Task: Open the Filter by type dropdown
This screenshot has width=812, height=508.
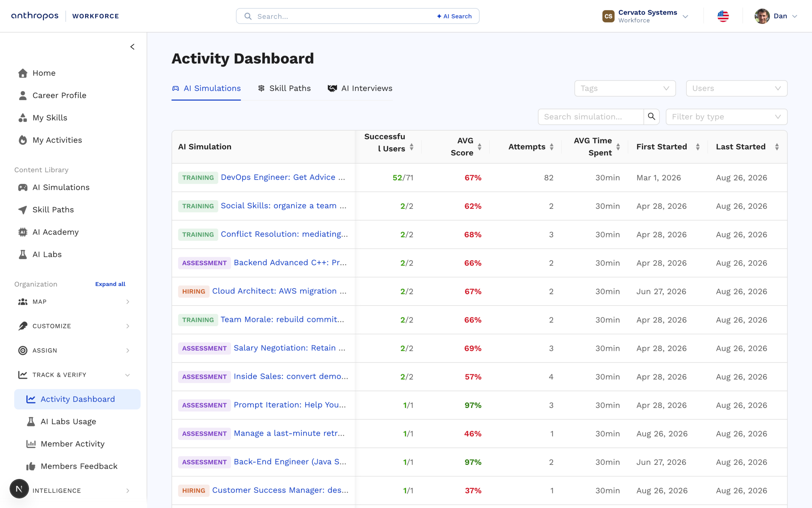Action: coord(726,117)
